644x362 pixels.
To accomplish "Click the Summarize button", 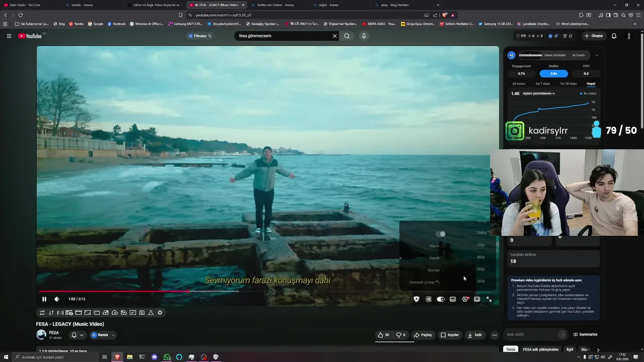I will click(585, 334).
